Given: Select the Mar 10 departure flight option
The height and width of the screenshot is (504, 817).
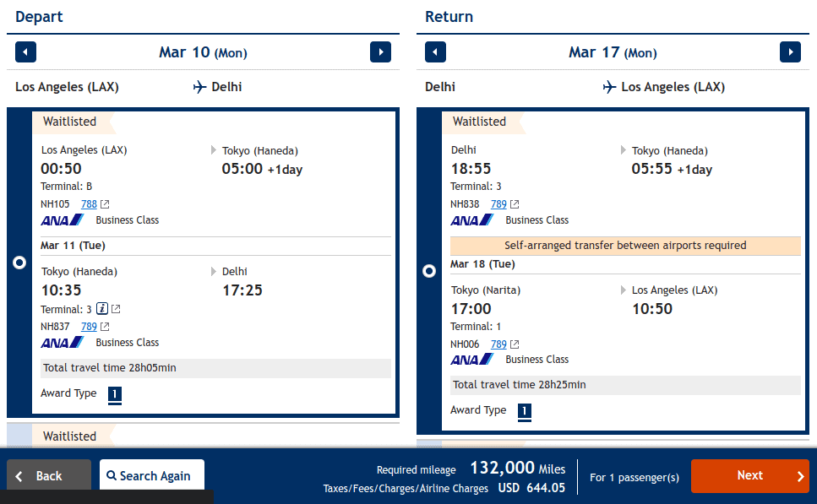Looking at the screenshot, I should [19, 263].
